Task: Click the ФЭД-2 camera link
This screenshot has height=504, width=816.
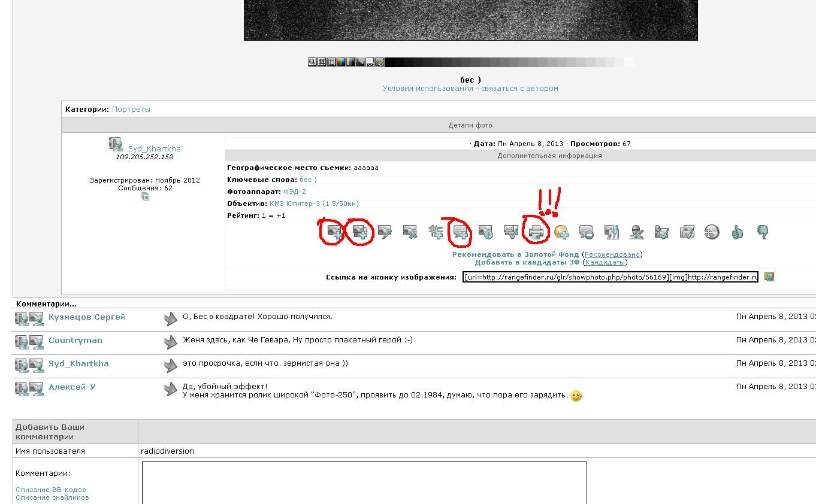Action: [x=294, y=192]
